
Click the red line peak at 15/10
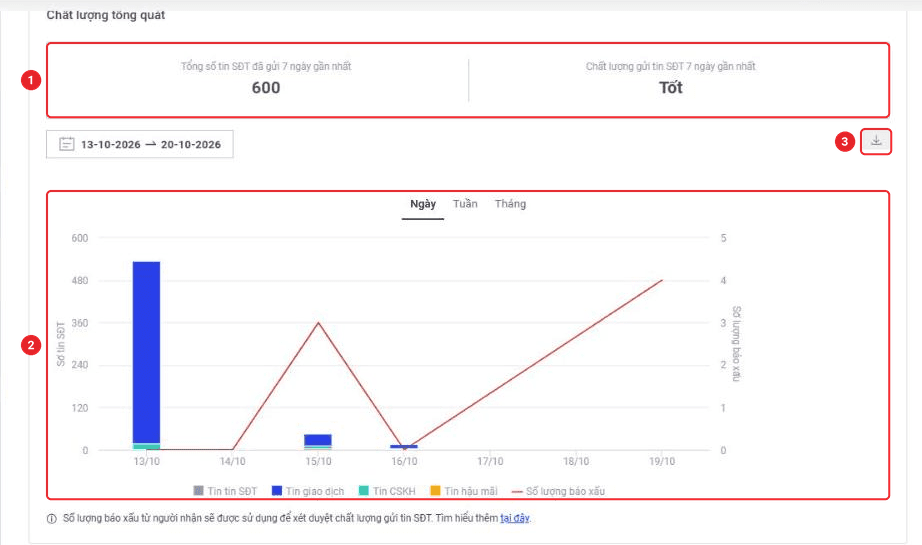tap(318, 323)
